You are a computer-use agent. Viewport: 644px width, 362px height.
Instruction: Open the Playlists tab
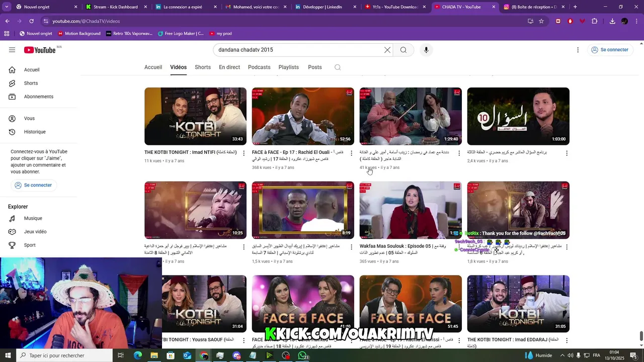pyautogui.click(x=289, y=67)
